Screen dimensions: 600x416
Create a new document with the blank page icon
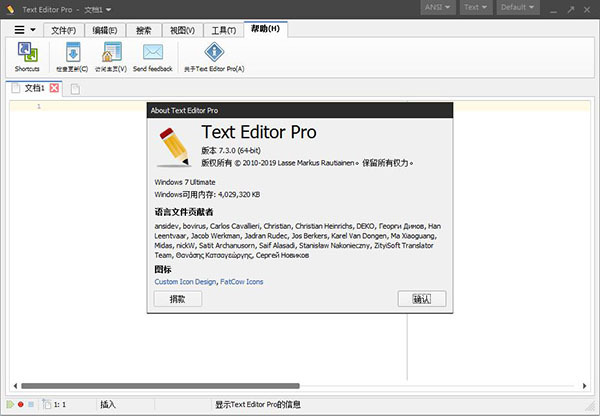(x=75, y=89)
